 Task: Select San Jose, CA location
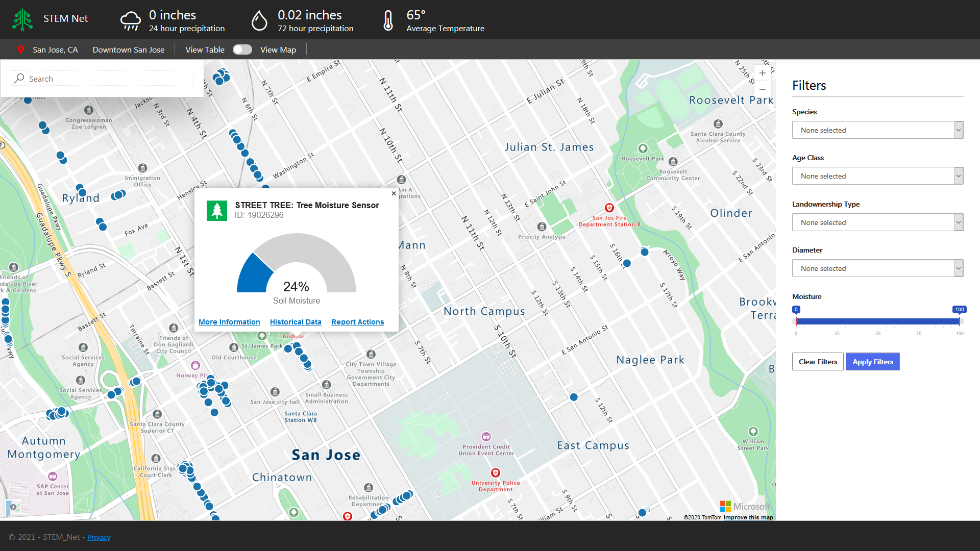tap(55, 49)
